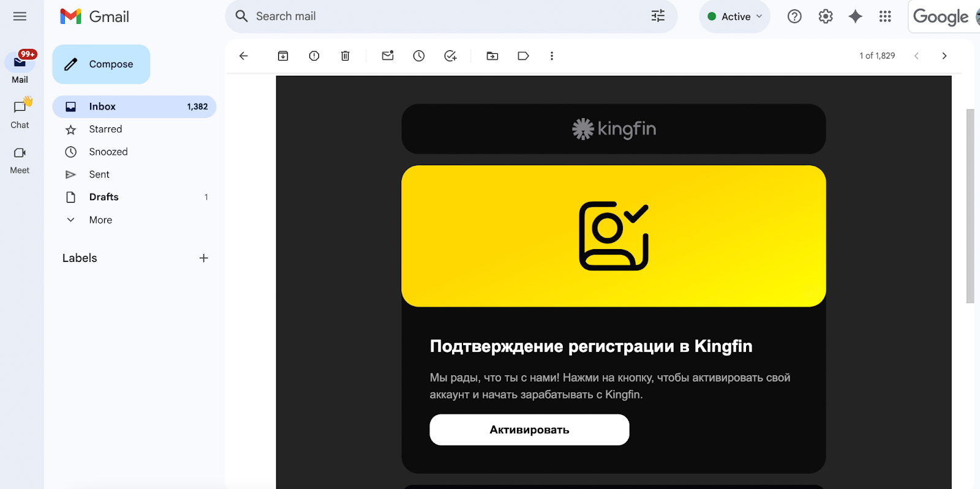The width and height of the screenshot is (980, 489).
Task: Open Chat in the left rail
Action: [x=20, y=113]
